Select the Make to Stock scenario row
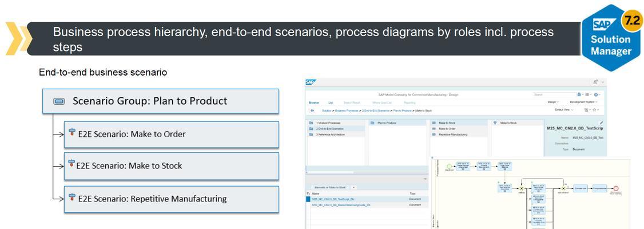The width and height of the screenshot is (644, 229). [x=459, y=123]
